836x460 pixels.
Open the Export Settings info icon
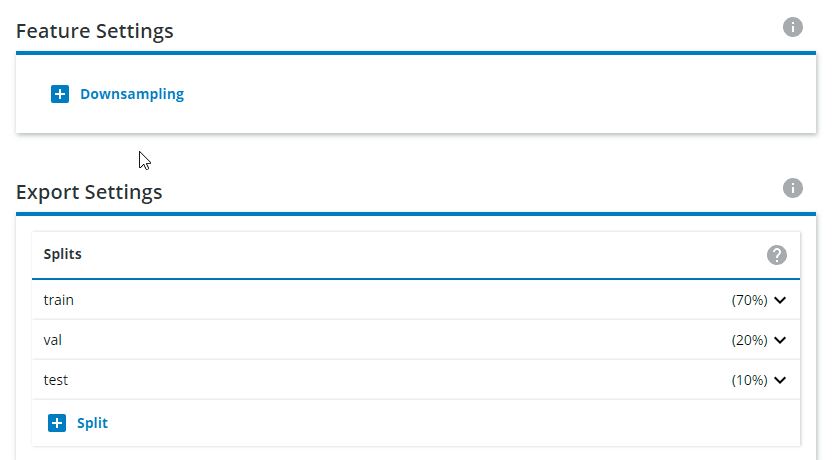coord(793,188)
